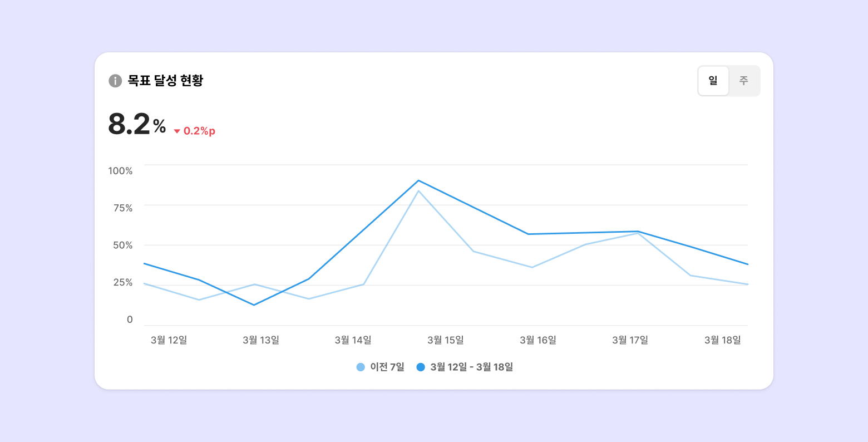Click the 100% y-axis label
The width and height of the screenshot is (868, 442).
coord(121,171)
